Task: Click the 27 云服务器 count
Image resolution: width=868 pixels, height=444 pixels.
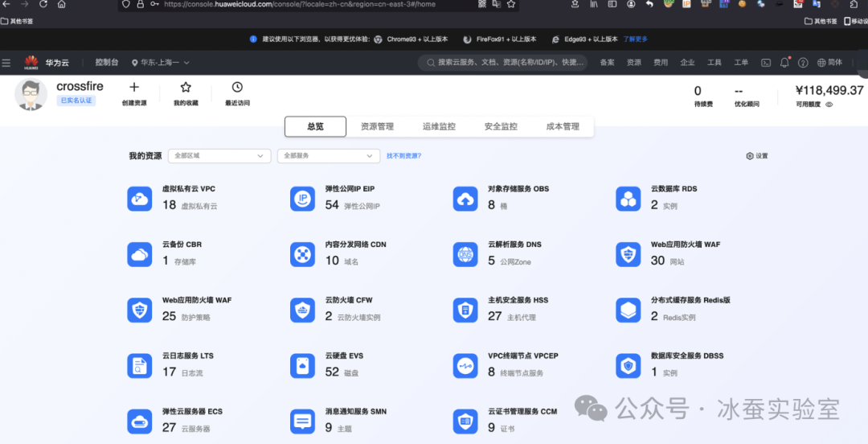Action: tap(186, 428)
